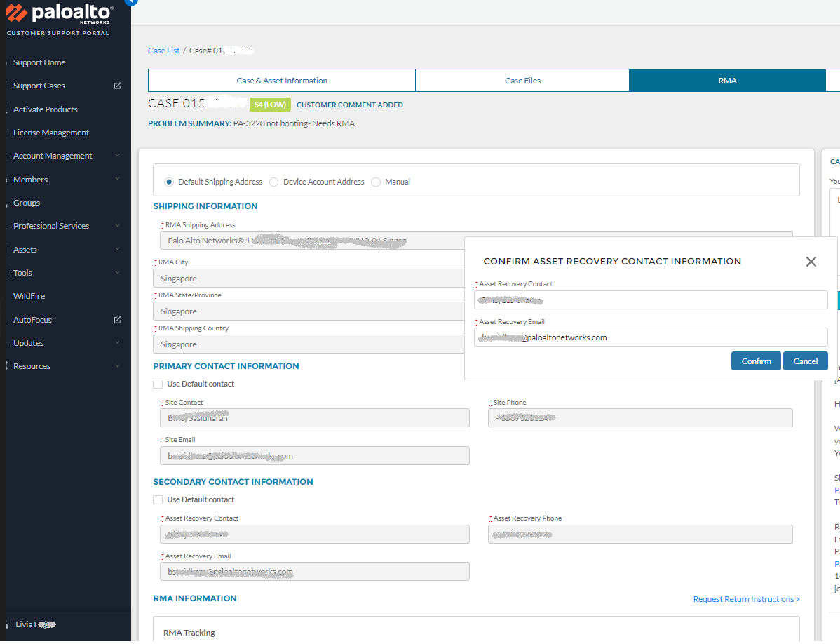840x644 pixels.
Task: Click the RMA City field
Action: pyautogui.click(x=309, y=279)
